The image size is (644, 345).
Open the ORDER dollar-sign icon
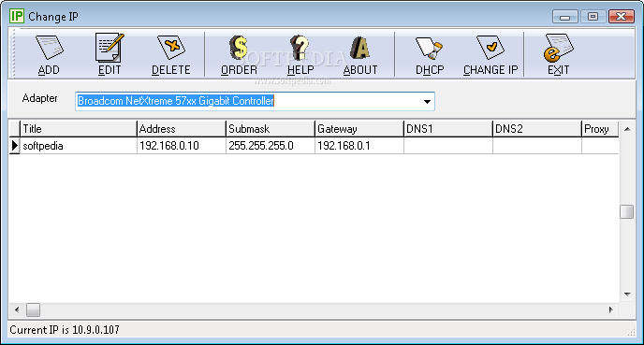click(x=239, y=54)
